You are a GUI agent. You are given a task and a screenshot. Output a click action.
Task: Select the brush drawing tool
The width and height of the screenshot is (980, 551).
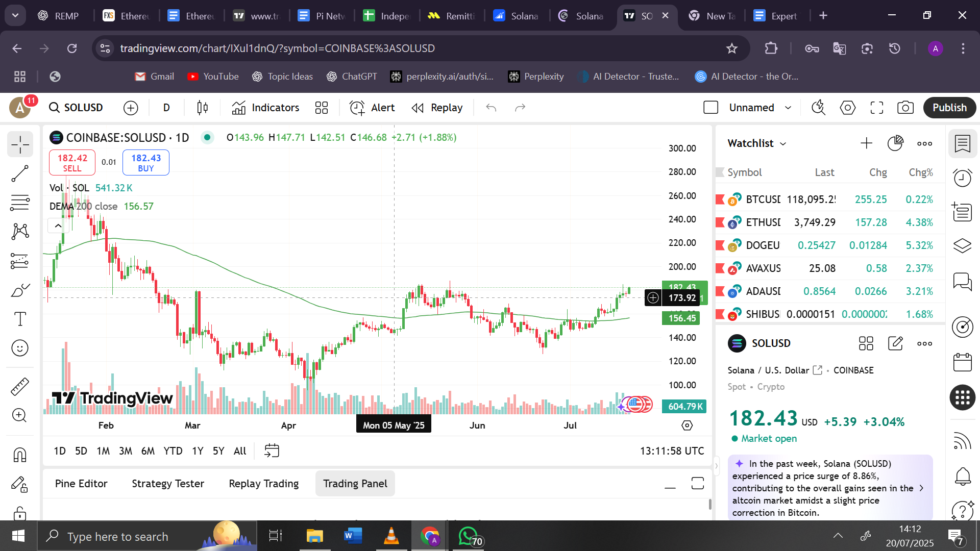pyautogui.click(x=20, y=290)
